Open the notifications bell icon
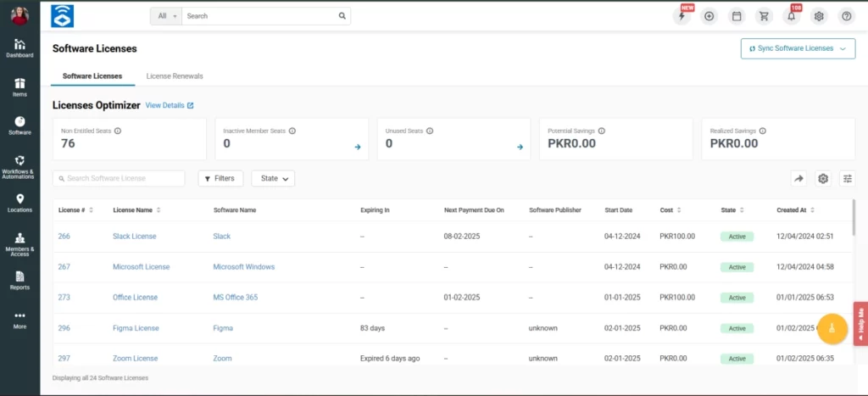This screenshot has height=396, width=868. tap(792, 16)
